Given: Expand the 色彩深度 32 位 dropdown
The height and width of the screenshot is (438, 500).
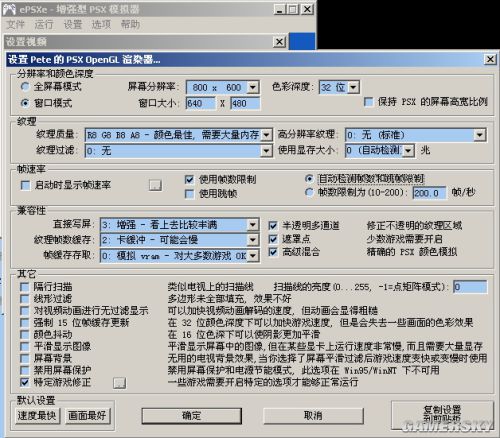Looking at the screenshot, I should (353, 88).
